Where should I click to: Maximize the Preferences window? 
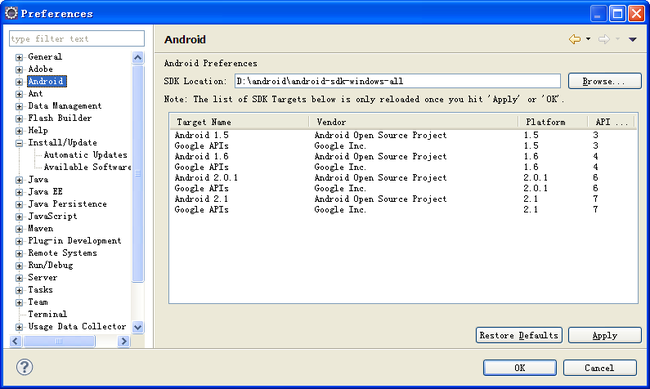617,13
